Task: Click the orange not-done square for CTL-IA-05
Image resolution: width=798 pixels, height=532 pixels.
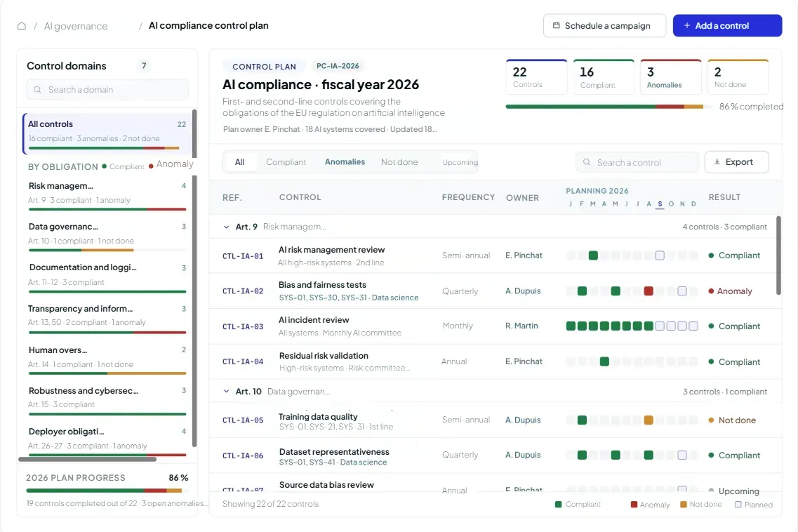Action: tap(649, 420)
